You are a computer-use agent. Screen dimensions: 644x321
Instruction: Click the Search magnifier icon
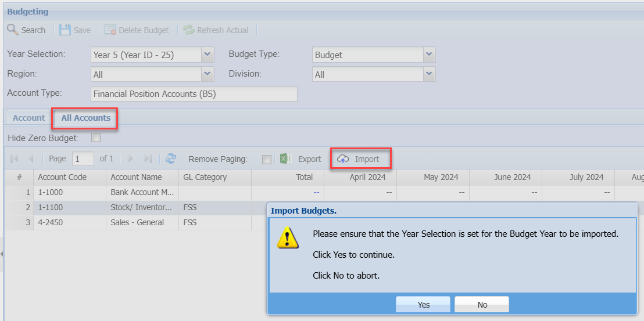(x=12, y=30)
